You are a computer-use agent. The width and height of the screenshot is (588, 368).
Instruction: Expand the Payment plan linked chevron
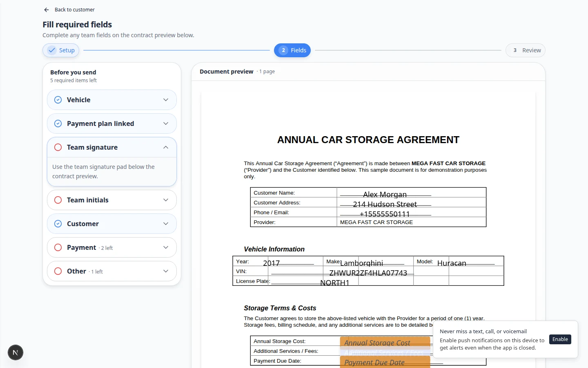click(x=166, y=123)
